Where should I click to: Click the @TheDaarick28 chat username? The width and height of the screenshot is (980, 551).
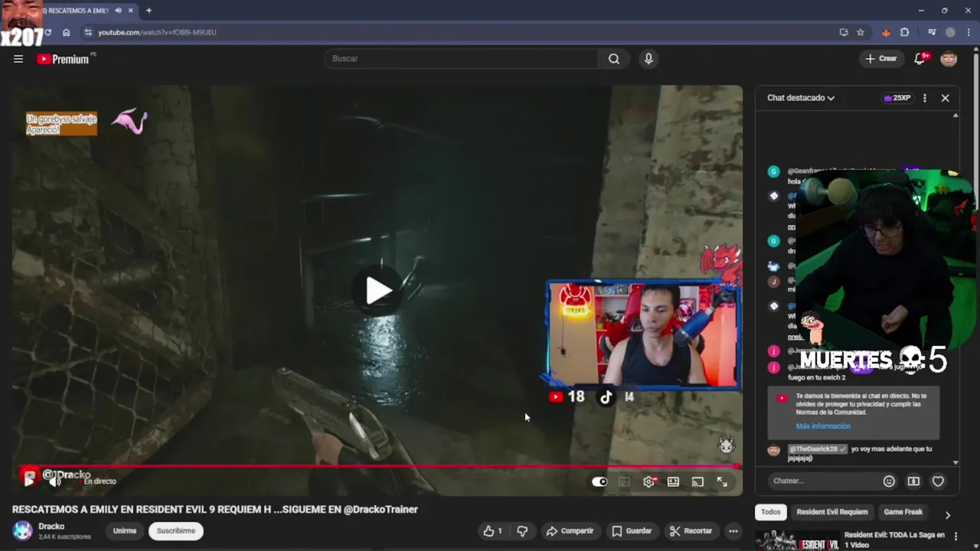pos(817,449)
